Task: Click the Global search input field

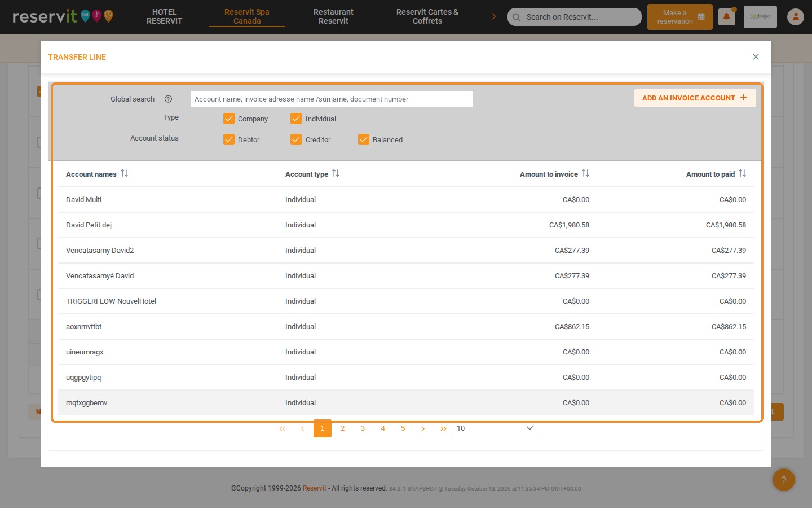Action: point(332,99)
